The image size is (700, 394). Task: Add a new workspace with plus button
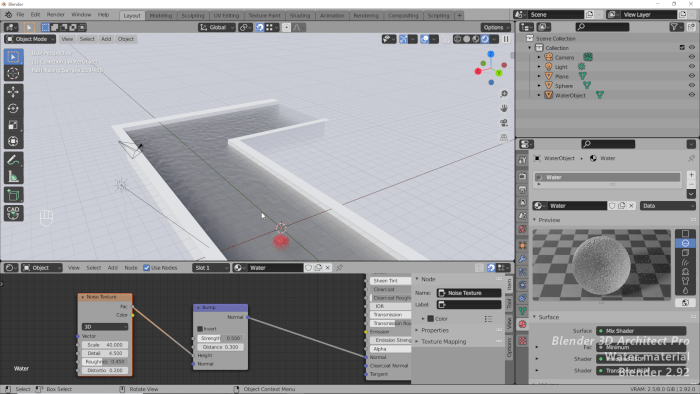(x=459, y=16)
